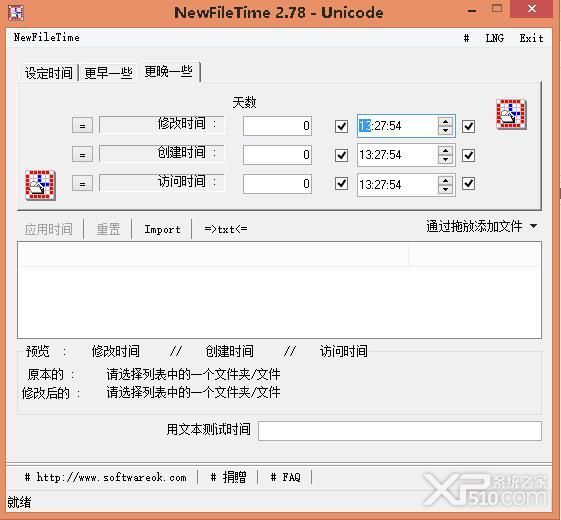Select the 更晚一些 tab
This screenshot has height=520, width=561.
pos(169,72)
